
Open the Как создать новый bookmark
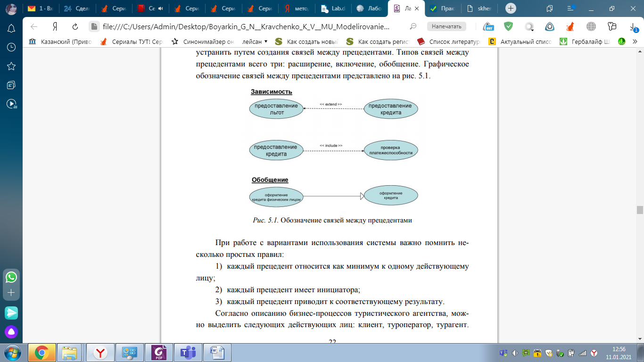coord(307,41)
